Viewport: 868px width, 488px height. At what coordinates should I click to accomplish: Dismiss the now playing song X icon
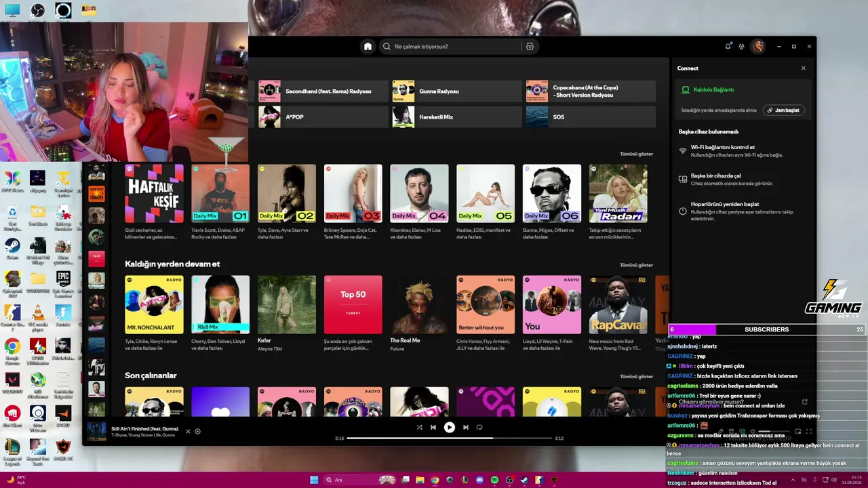pyautogui.click(x=189, y=431)
